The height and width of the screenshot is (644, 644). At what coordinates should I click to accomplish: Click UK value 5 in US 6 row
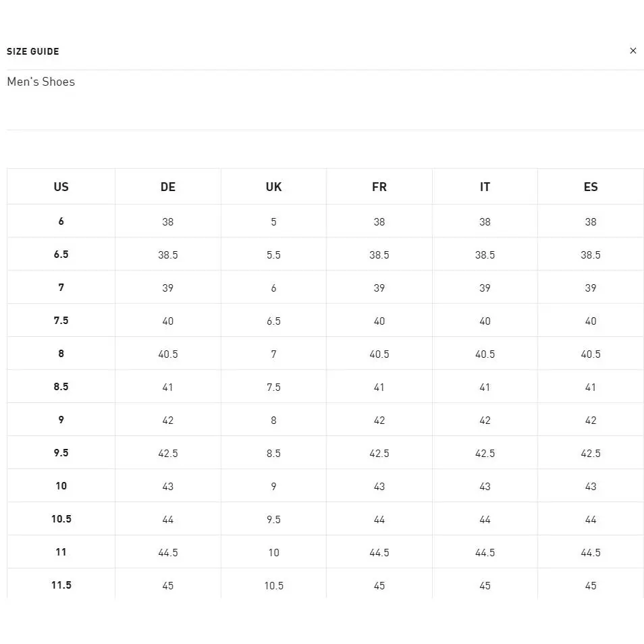pos(273,222)
